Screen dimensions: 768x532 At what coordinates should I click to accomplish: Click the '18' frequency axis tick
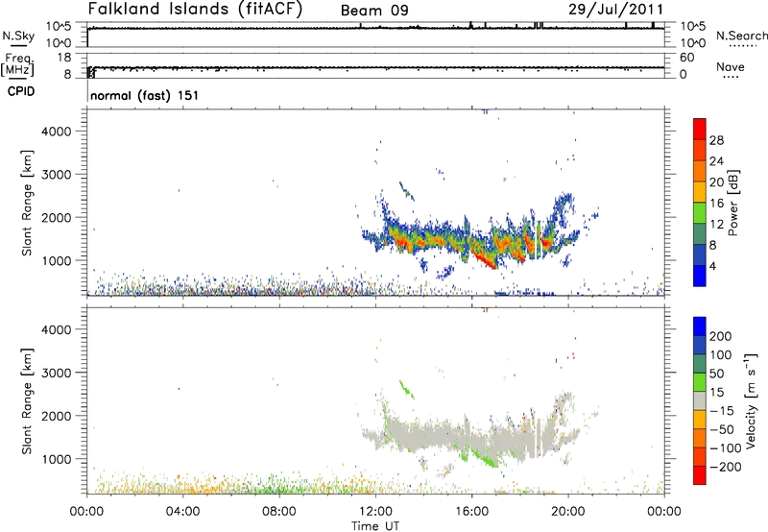click(x=64, y=58)
